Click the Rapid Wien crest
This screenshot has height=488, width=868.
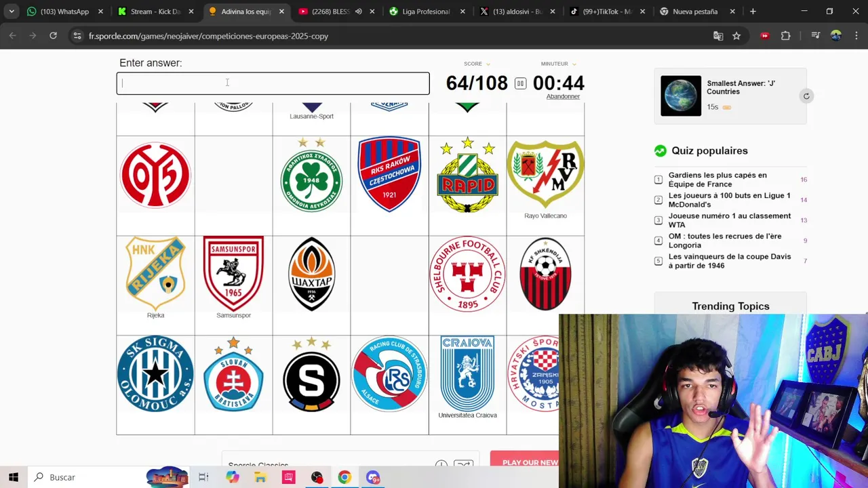tap(467, 175)
